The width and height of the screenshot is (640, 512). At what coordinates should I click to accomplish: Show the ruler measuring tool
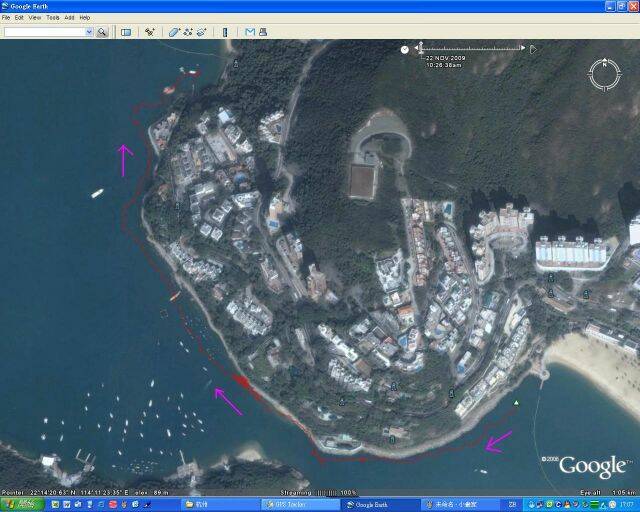point(225,32)
